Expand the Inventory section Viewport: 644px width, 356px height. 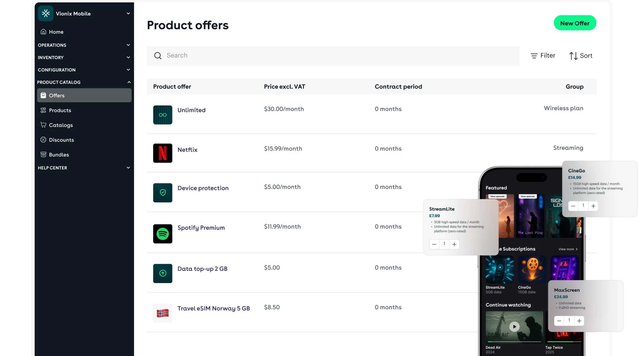coord(84,57)
